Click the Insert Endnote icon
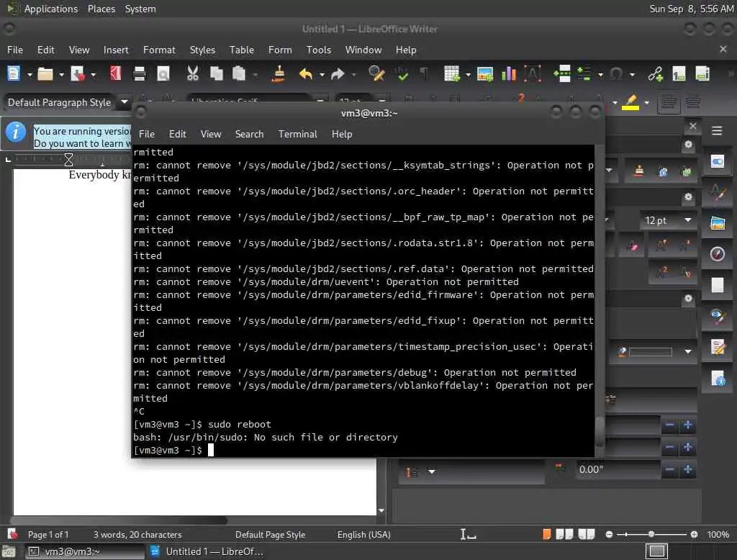 point(702,74)
